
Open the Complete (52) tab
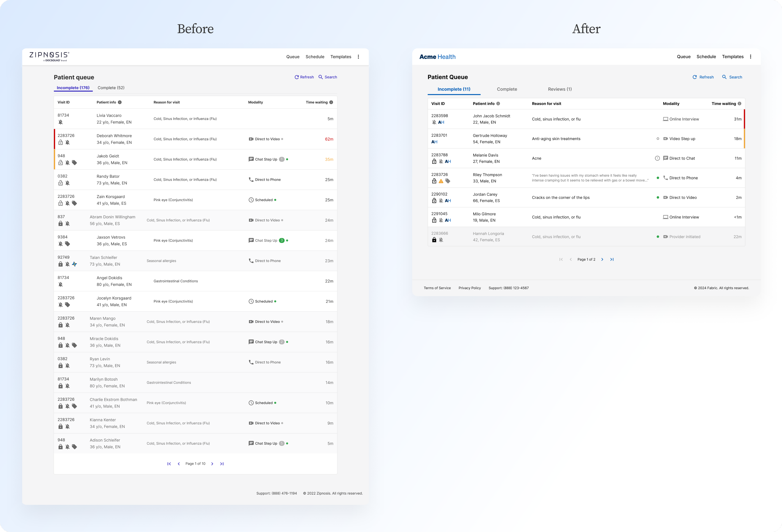click(x=111, y=88)
